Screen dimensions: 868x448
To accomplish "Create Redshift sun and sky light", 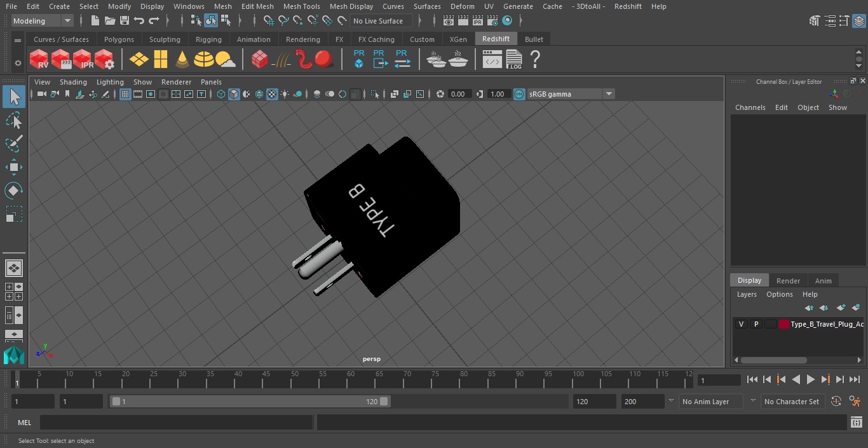I will [x=225, y=60].
